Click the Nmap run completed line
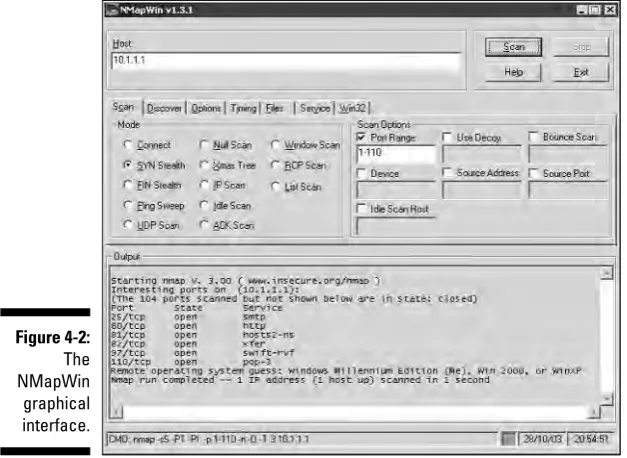 click(x=300, y=380)
